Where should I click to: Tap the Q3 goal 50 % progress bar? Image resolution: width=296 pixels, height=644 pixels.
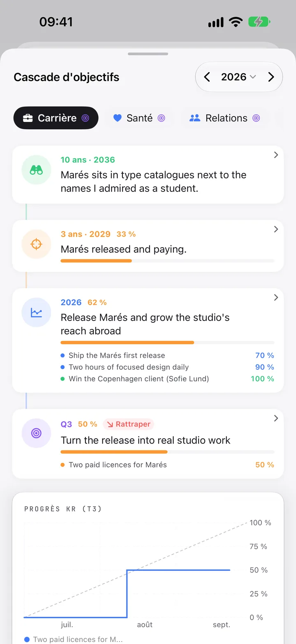click(167, 452)
